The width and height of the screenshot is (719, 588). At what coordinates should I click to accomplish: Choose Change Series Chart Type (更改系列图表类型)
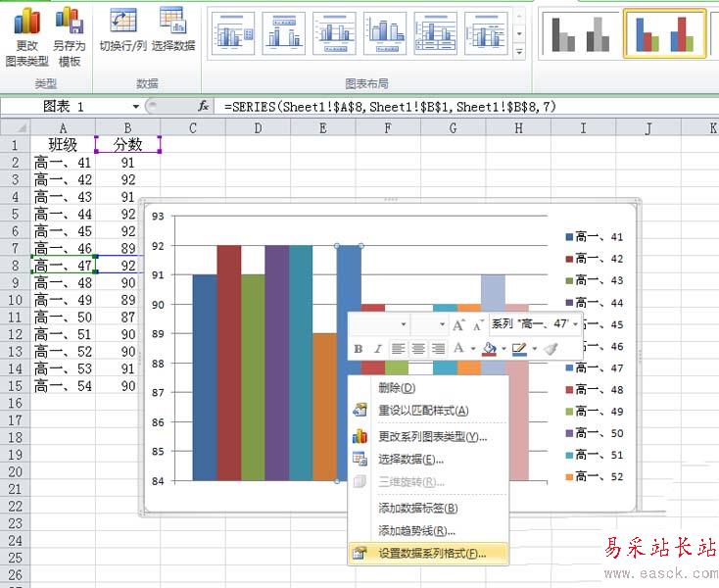[x=428, y=437]
